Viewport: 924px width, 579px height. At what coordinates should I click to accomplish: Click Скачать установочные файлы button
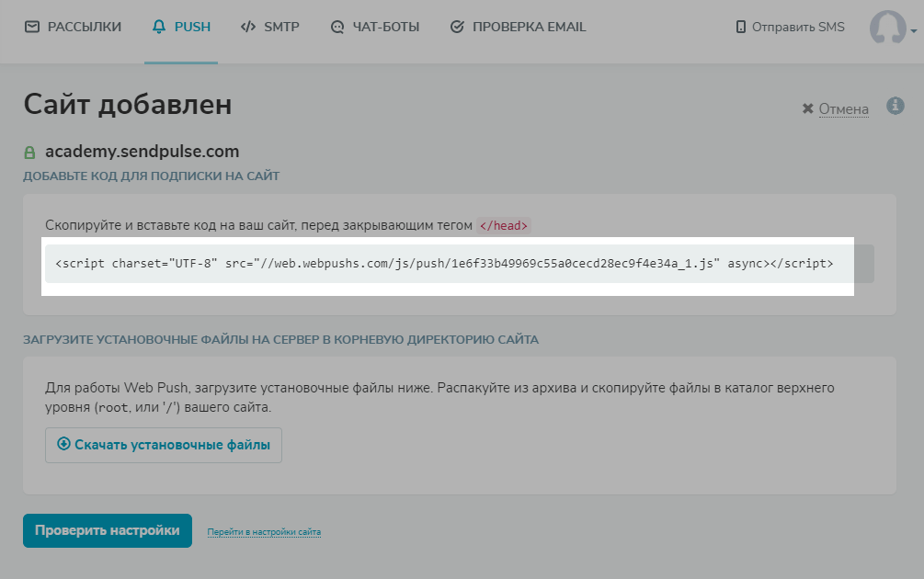click(x=164, y=446)
